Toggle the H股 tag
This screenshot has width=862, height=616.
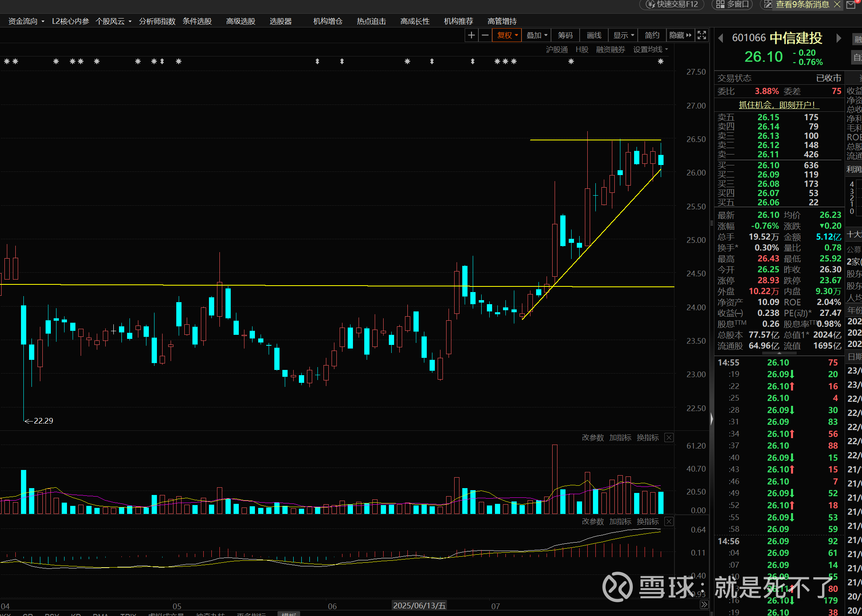[x=582, y=49]
